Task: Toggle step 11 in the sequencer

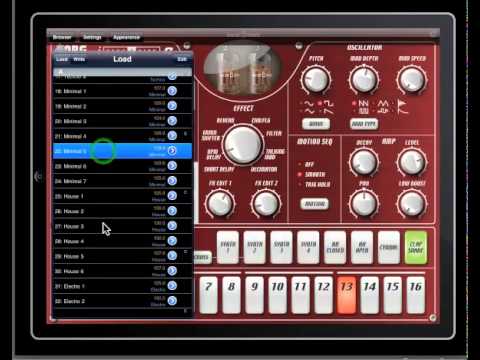Action: pyautogui.click(x=301, y=295)
